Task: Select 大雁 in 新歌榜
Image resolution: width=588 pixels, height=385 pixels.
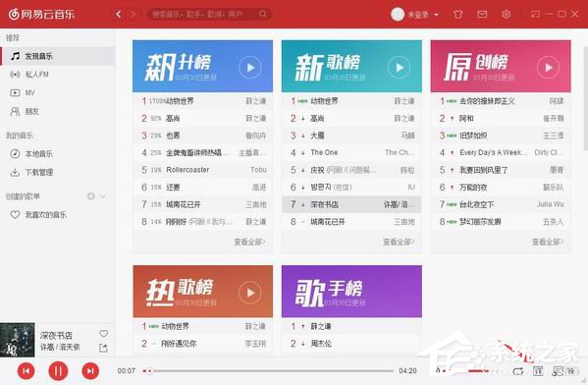Action: click(x=351, y=136)
